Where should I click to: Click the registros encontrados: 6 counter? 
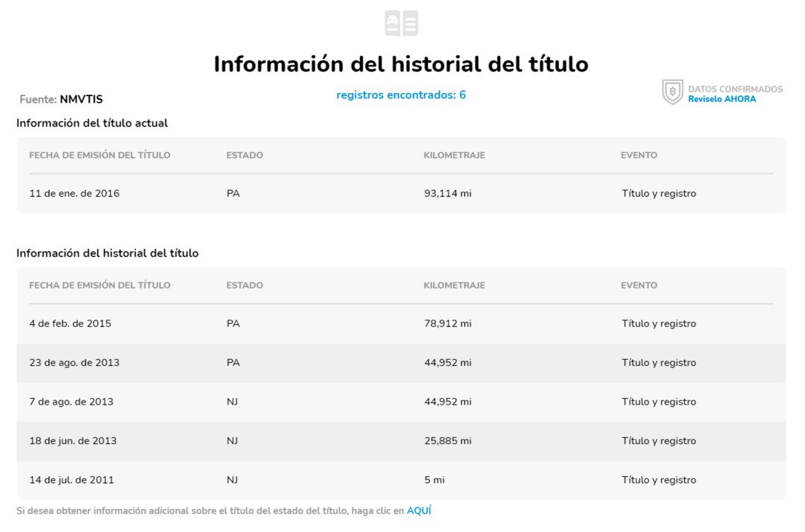click(401, 95)
